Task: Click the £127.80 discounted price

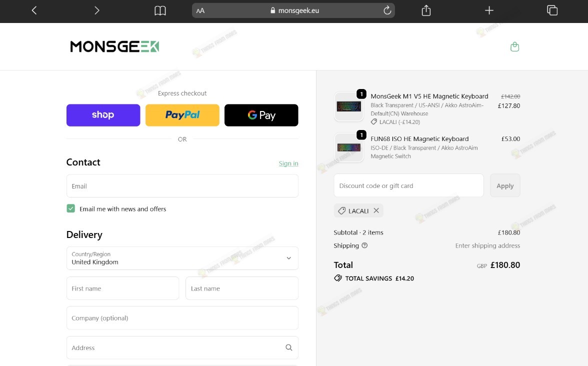Action: pos(509,106)
